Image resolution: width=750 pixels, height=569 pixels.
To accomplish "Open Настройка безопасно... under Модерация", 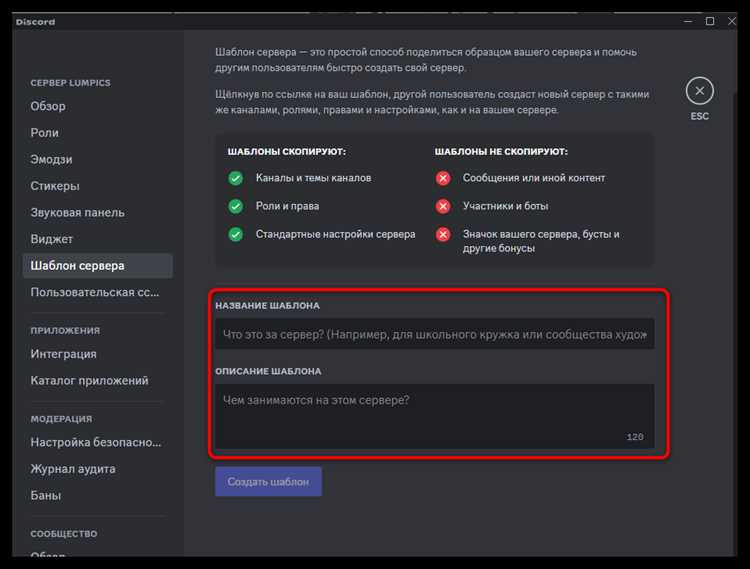I will pyautogui.click(x=96, y=442).
